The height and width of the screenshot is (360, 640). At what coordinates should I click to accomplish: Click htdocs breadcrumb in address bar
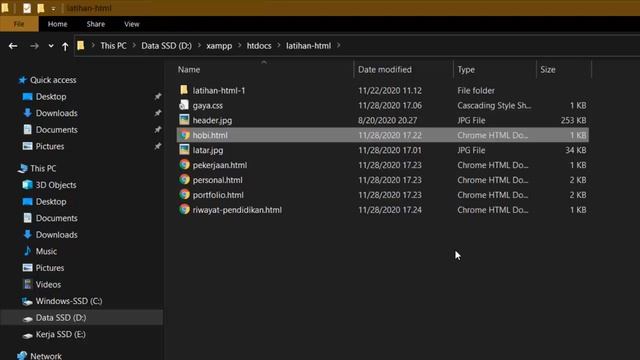coord(259,46)
